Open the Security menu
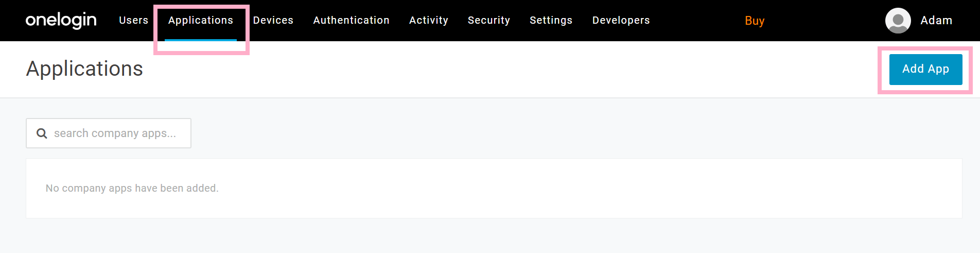Image resolution: width=980 pixels, height=253 pixels. (488, 20)
